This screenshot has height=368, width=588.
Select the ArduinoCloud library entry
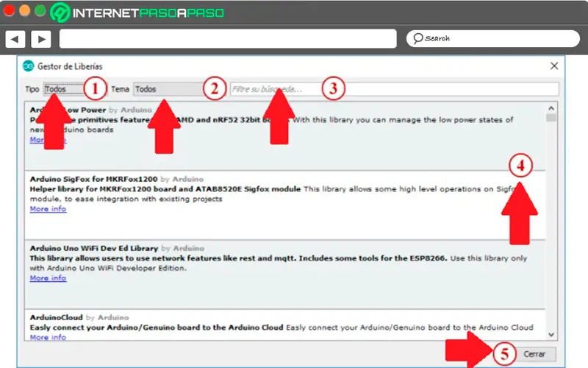(285, 325)
